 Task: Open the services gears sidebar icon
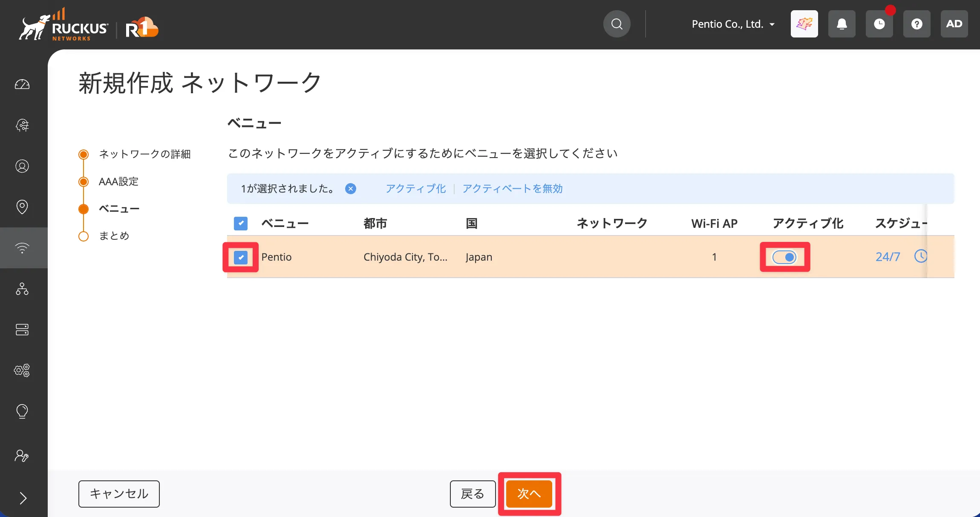(22, 371)
